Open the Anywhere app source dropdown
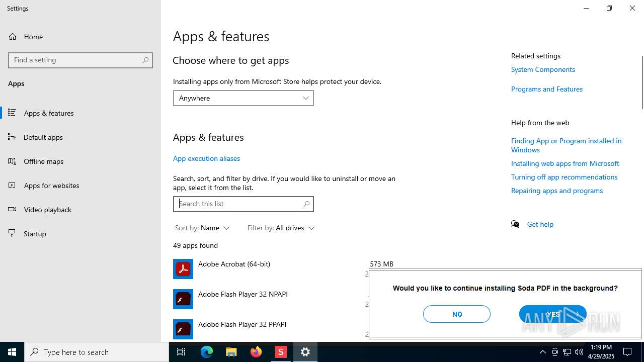Viewport: 644px width, 362px height. point(243,98)
